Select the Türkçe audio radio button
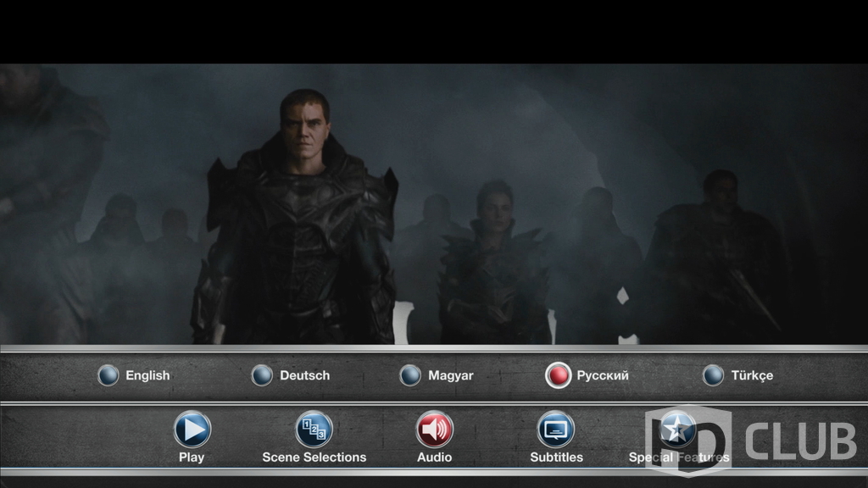868x488 pixels. pos(713,375)
